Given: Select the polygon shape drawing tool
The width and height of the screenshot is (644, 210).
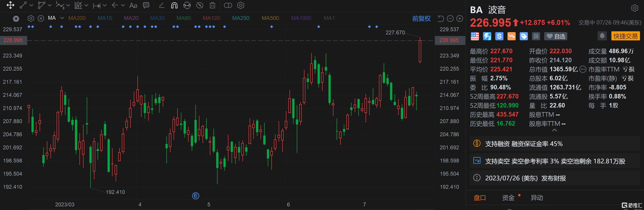Looking at the screenshot, I should coord(41,5).
